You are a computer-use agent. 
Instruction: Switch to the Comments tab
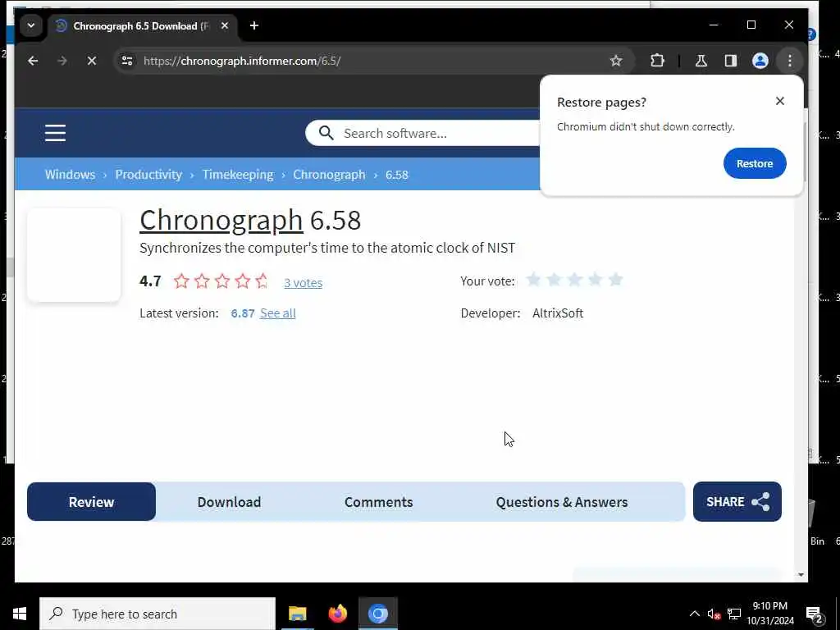[378, 502]
